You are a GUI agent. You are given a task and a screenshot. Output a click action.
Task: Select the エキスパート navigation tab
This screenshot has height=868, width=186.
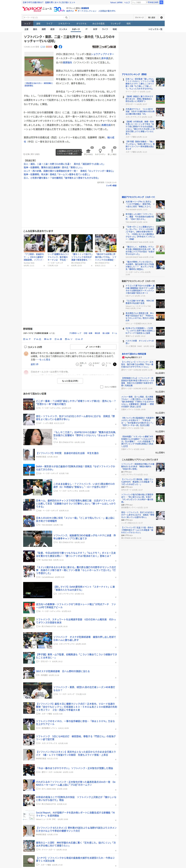[64, 24]
